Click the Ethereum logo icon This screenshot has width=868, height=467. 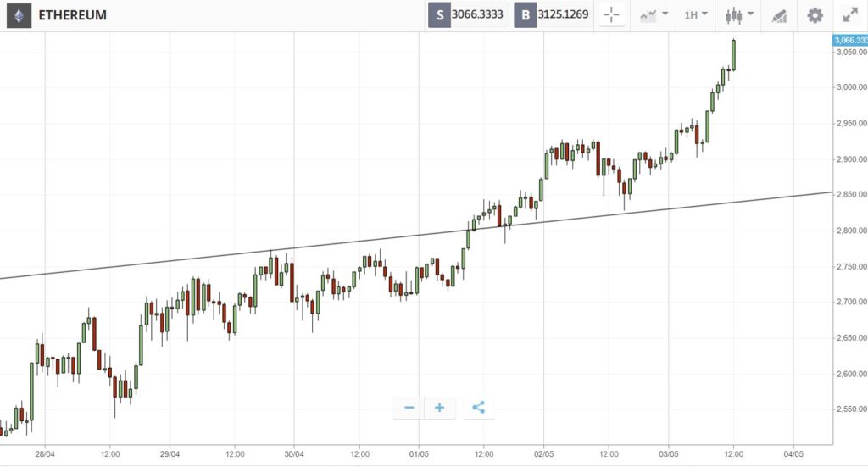pyautogui.click(x=19, y=15)
